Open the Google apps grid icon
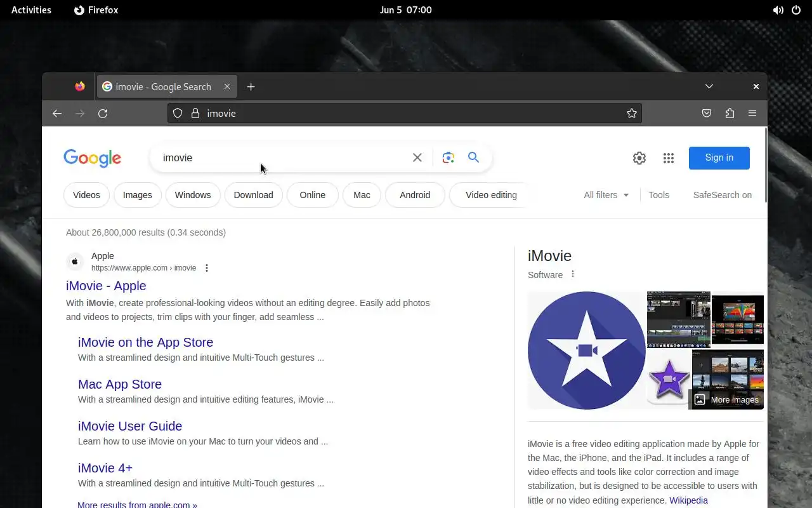This screenshot has width=812, height=508. click(668, 158)
